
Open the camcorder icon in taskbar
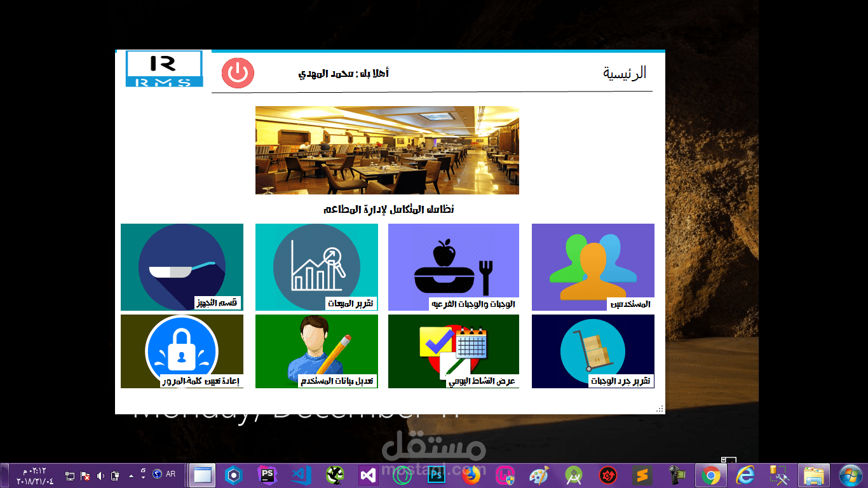(677, 475)
